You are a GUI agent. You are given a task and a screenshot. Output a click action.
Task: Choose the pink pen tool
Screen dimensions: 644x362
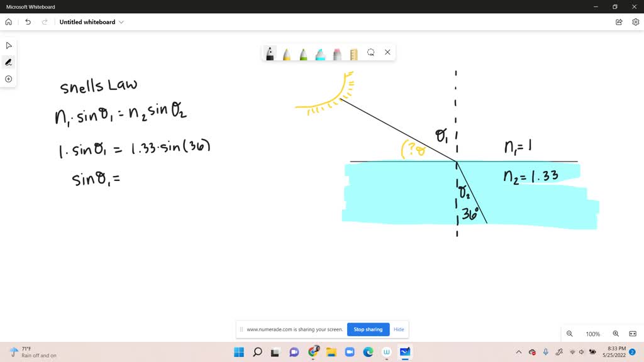(x=336, y=53)
